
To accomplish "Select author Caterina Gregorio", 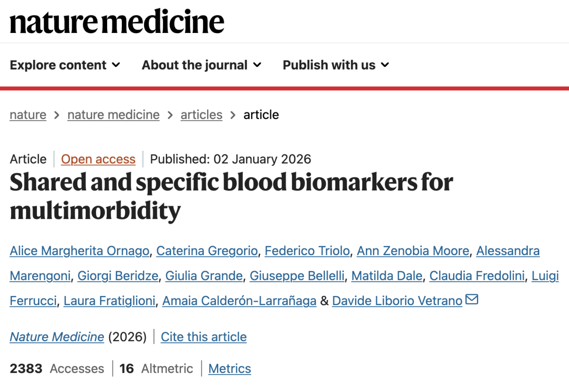I will [x=207, y=251].
